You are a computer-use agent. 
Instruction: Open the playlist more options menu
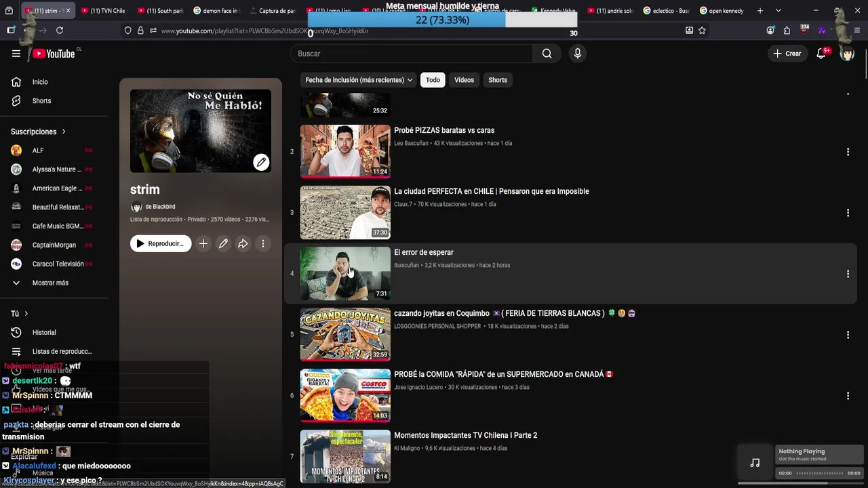coord(263,244)
